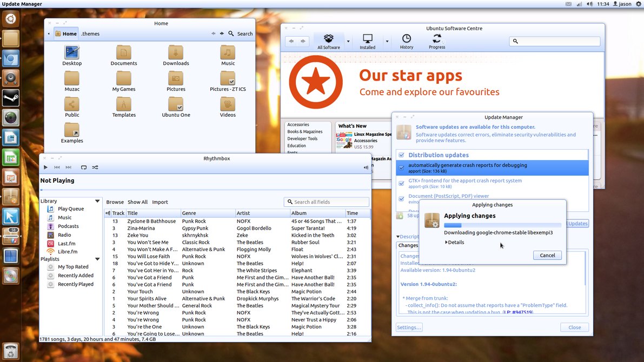The height and width of the screenshot is (362, 644).
Task: Open Ubuntu dash home launcher icon
Action: (x=11, y=19)
